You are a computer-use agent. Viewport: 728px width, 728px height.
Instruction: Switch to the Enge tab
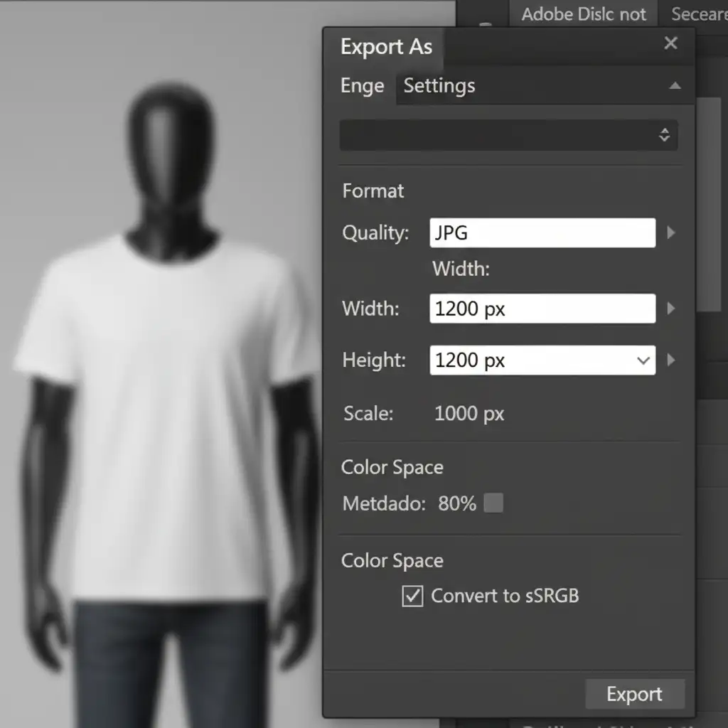[362, 86]
